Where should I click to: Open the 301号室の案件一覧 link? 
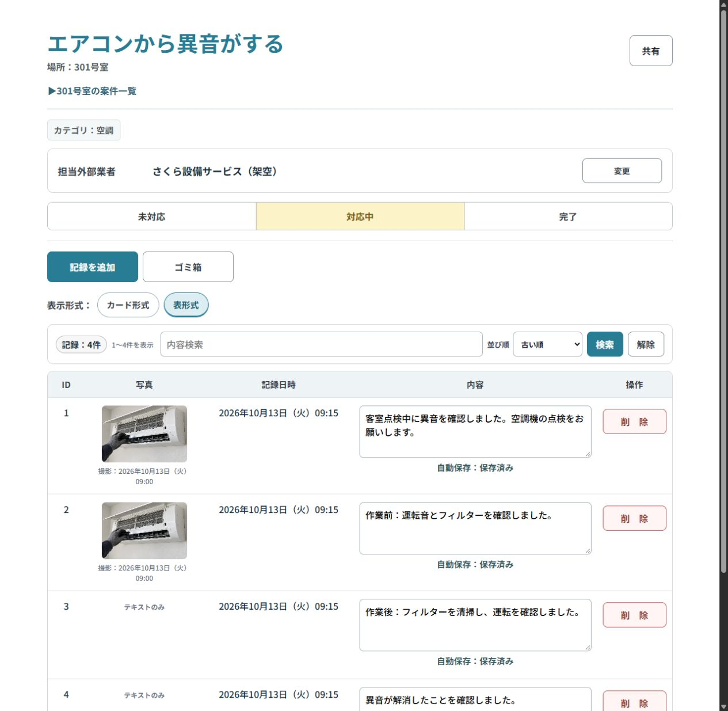click(x=92, y=91)
